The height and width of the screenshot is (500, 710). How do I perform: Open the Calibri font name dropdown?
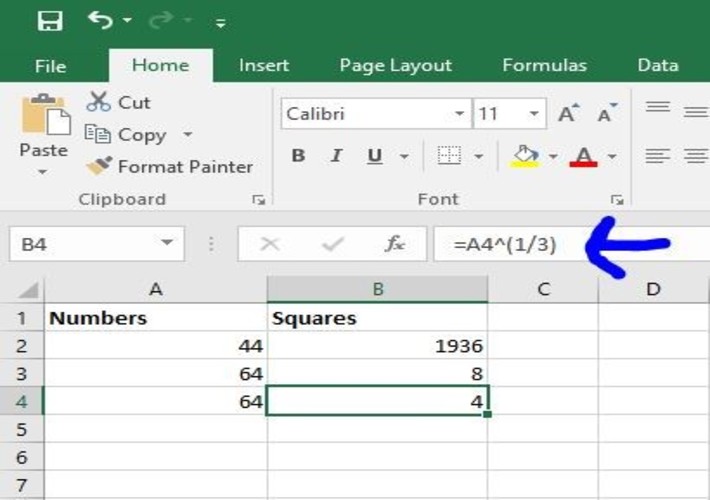pos(460,114)
